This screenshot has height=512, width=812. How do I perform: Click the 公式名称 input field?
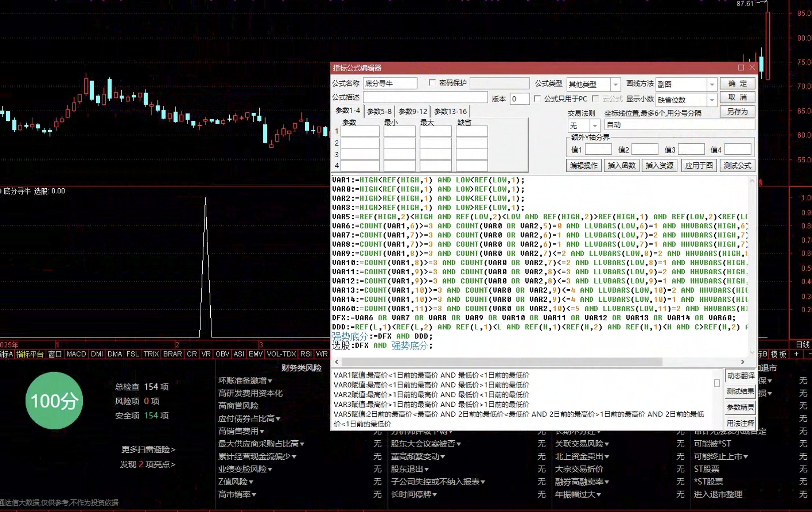390,83
